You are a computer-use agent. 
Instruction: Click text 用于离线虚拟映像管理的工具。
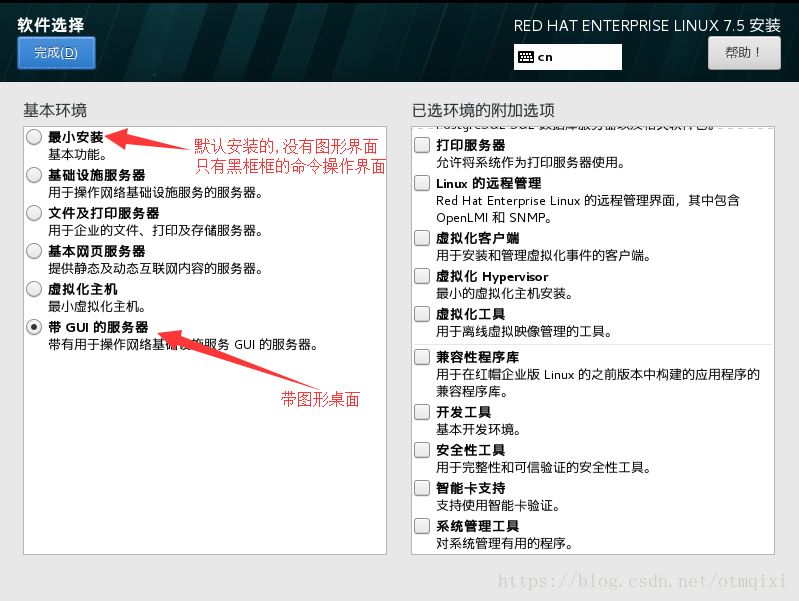[524, 332]
